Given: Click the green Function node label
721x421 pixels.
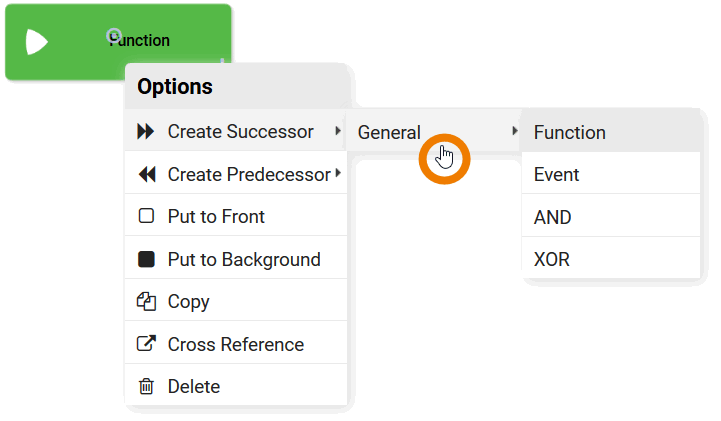Looking at the screenshot, I should (140, 41).
